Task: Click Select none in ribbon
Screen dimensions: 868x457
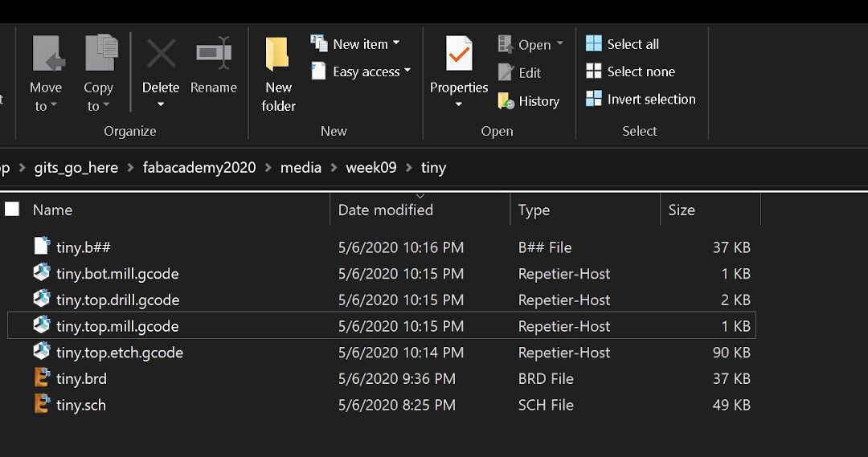Action: [630, 71]
